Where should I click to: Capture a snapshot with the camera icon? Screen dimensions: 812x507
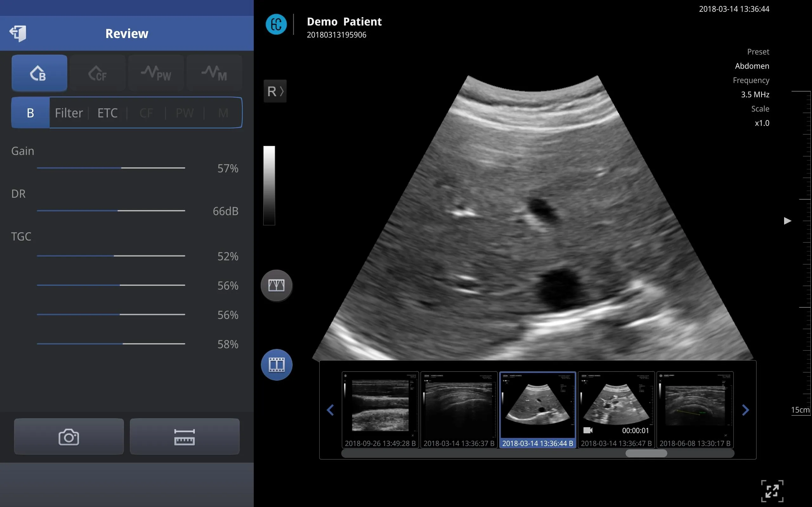(69, 436)
